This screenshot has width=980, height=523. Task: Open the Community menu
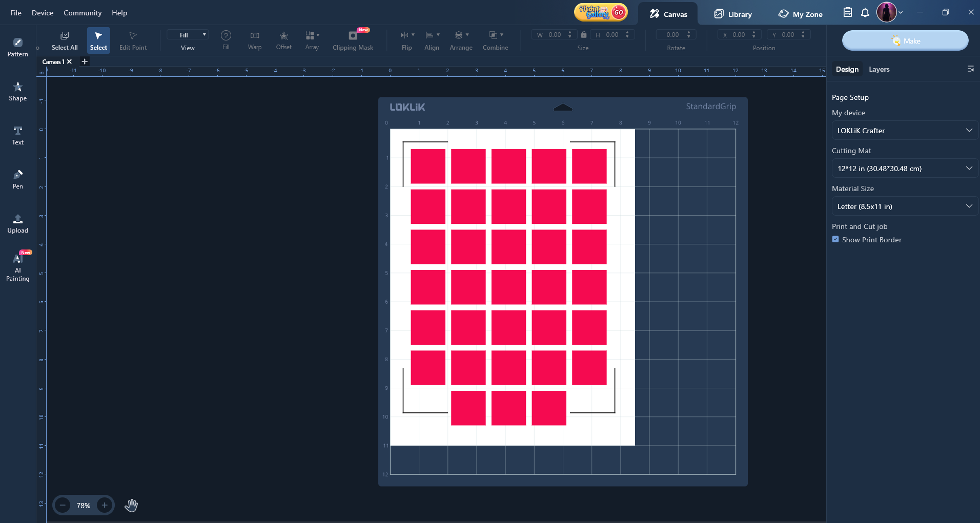pos(83,13)
